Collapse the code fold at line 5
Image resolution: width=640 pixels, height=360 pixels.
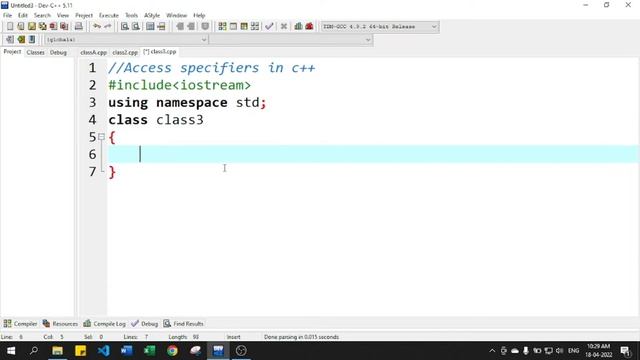(x=101, y=137)
